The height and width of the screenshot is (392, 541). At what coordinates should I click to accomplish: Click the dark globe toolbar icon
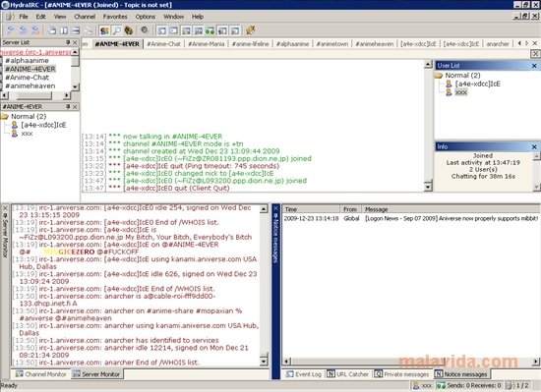(x=145, y=30)
